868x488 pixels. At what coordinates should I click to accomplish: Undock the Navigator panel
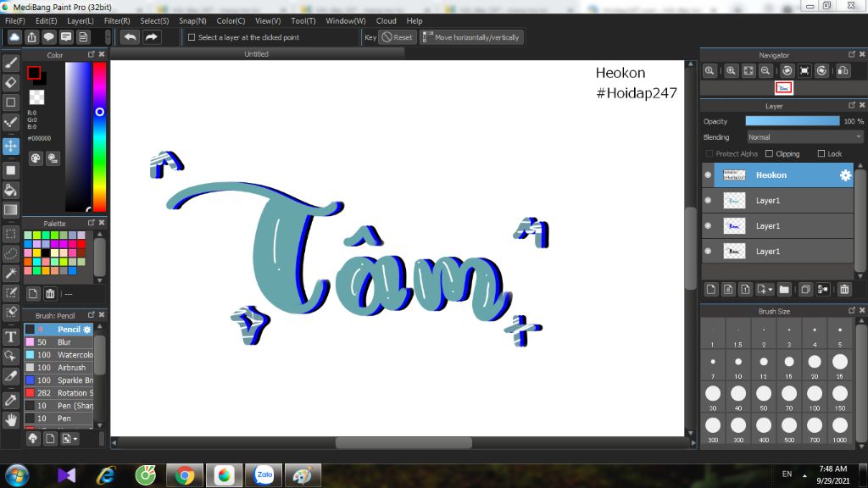click(x=851, y=54)
